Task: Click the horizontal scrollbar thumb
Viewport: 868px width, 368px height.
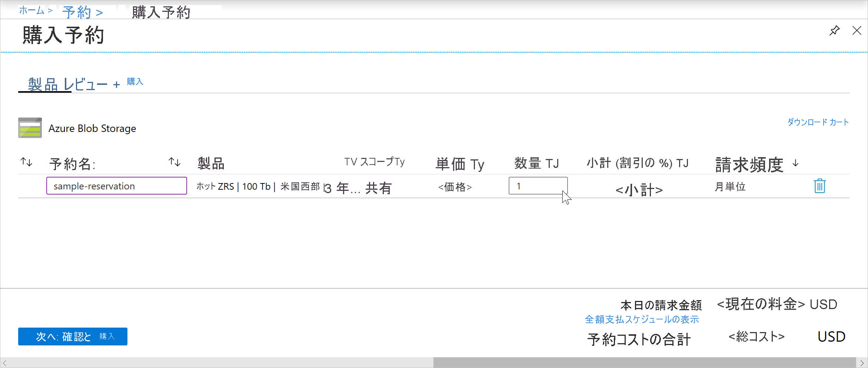Action: [645, 363]
